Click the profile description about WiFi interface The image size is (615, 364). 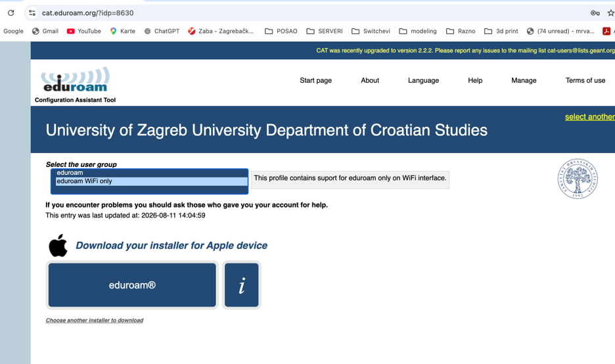[x=350, y=178]
